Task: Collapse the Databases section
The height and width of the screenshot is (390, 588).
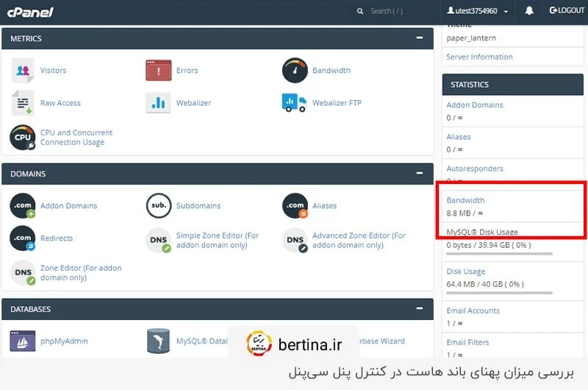Action: coord(420,309)
